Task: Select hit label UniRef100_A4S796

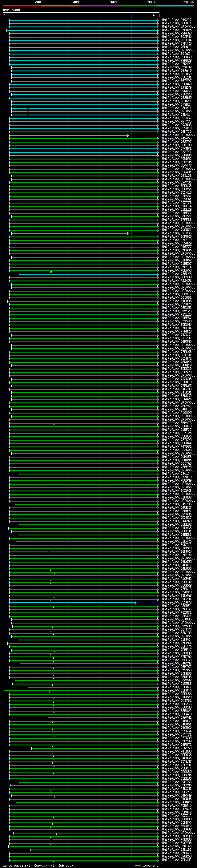Action: pyautogui.click(x=177, y=504)
